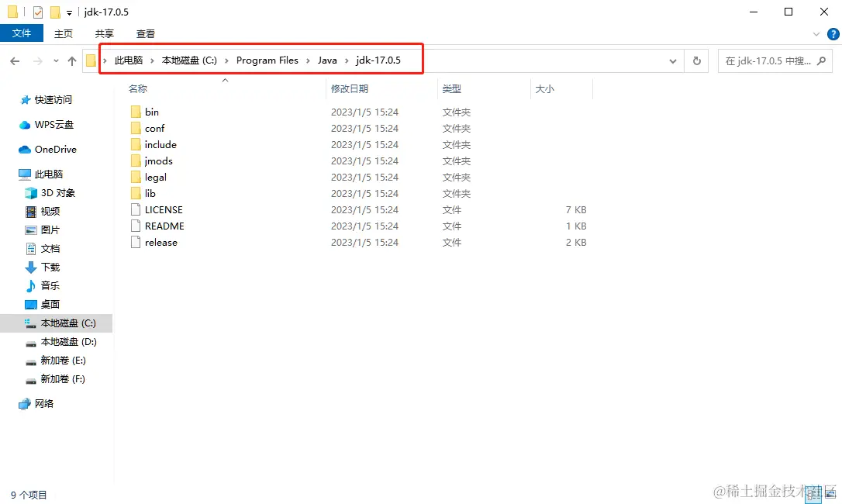
Task: Select the release file icon
Action: coord(136,243)
